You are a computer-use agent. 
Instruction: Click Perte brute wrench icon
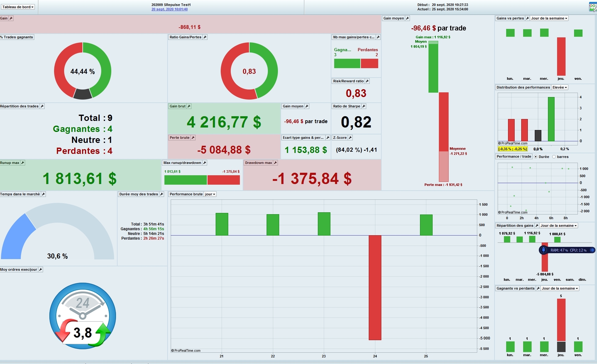(193, 138)
